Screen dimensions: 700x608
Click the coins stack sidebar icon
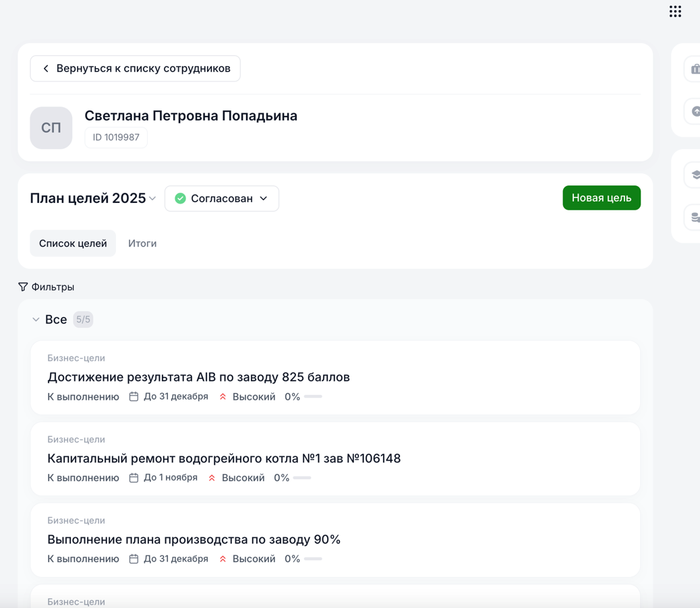click(x=695, y=217)
